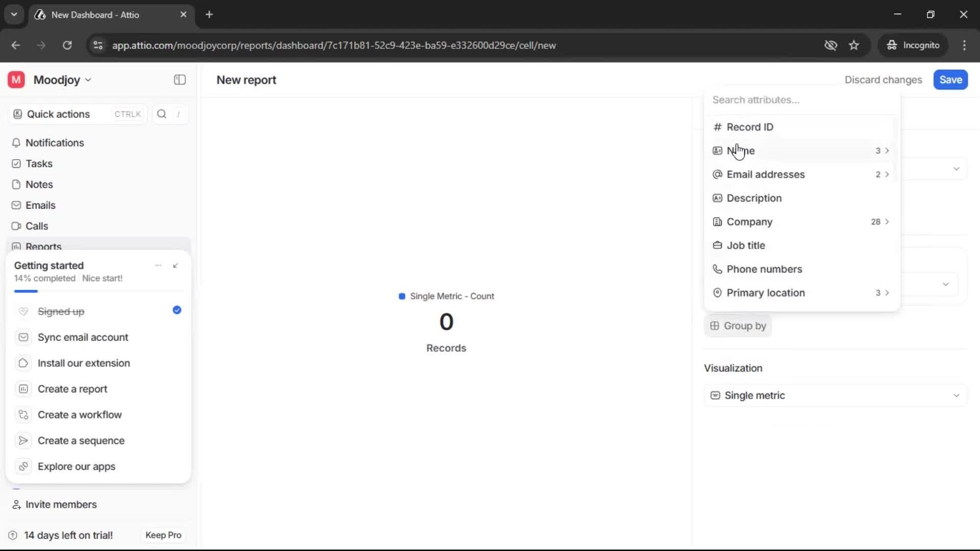Select Notifications bell icon in sidebar

pos(16,143)
